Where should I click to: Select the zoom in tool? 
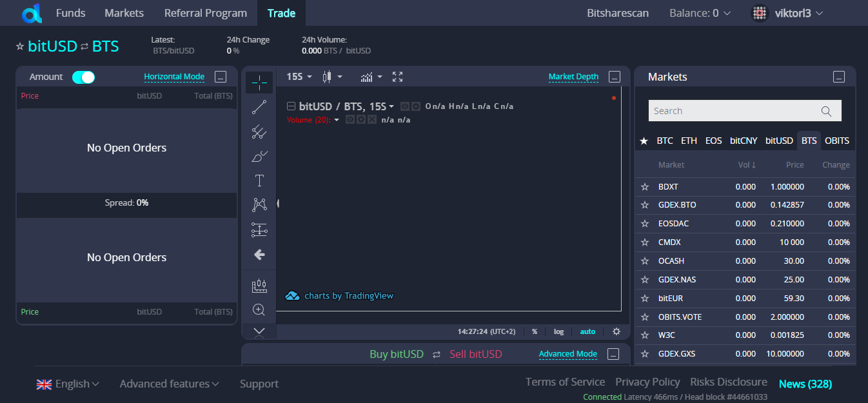[259, 310]
